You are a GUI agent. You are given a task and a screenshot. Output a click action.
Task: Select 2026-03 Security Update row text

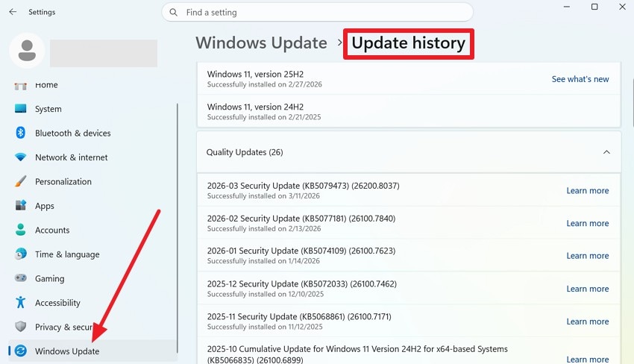pyautogui.click(x=304, y=186)
